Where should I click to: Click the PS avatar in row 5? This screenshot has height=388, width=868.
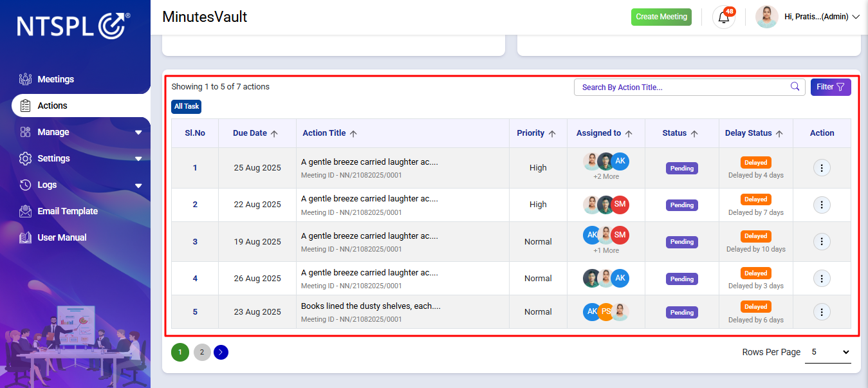(x=605, y=312)
